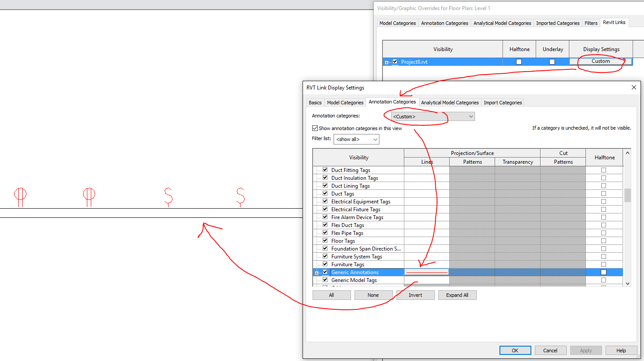The width and height of the screenshot is (644, 361).
Task: Expand the Generic Annotations category
Action: click(x=317, y=273)
